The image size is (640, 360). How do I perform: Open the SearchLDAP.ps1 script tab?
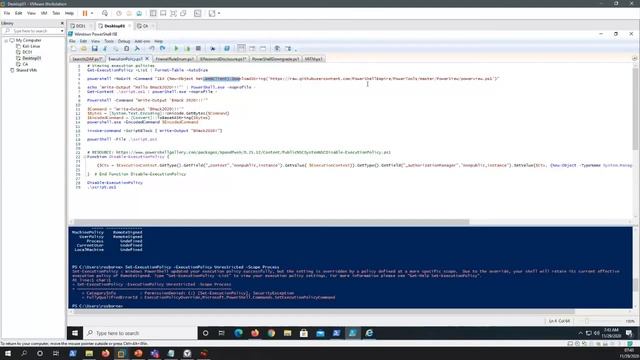tap(87, 59)
